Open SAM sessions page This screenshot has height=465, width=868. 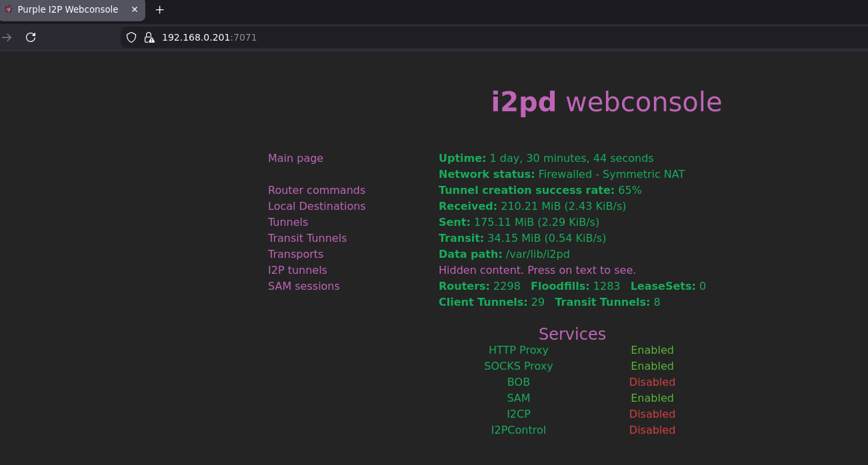pyautogui.click(x=304, y=286)
